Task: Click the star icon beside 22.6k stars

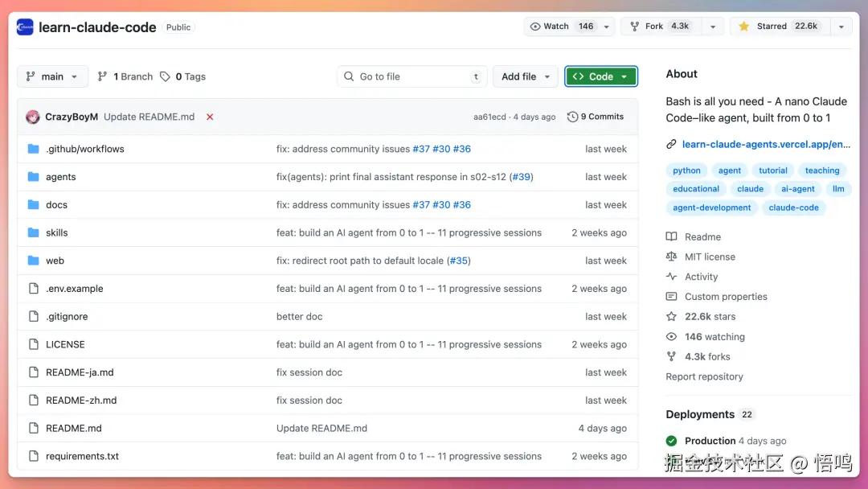Action: (x=671, y=317)
